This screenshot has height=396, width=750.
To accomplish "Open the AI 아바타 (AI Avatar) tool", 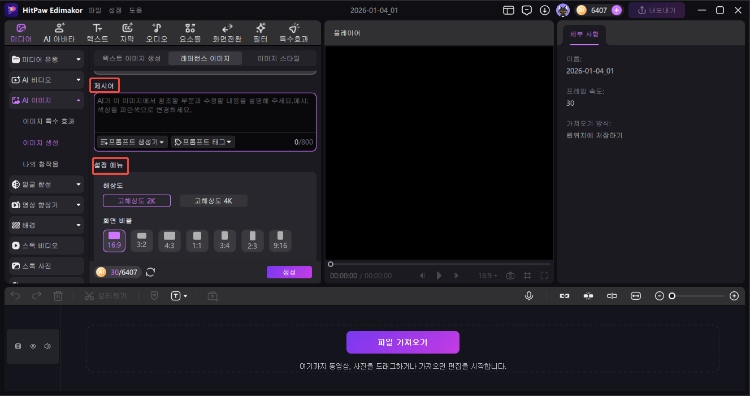I will point(59,33).
